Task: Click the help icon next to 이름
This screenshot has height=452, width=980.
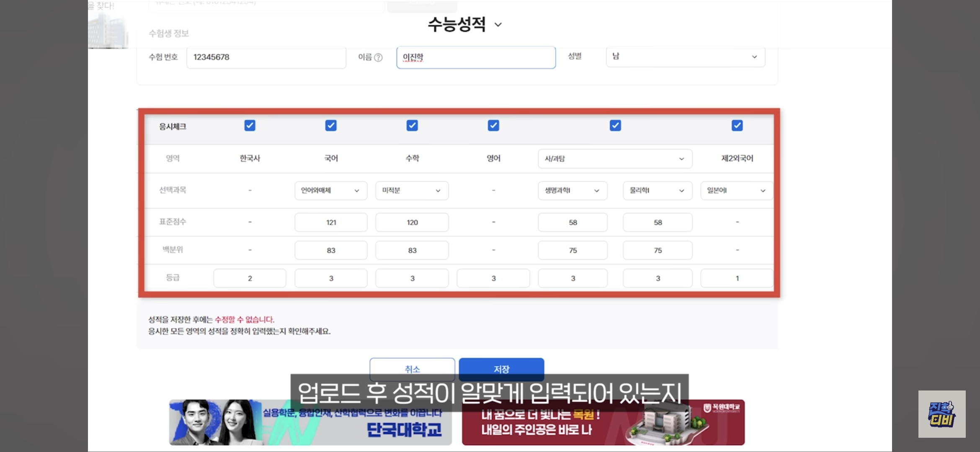Action: (378, 57)
